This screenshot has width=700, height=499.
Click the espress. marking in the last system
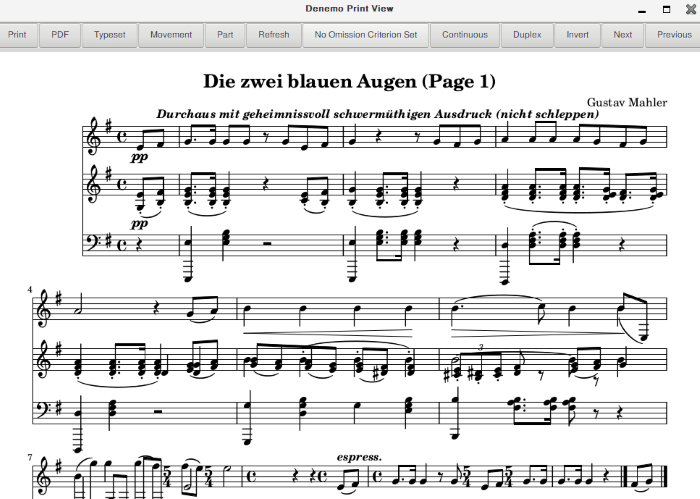coord(359,457)
